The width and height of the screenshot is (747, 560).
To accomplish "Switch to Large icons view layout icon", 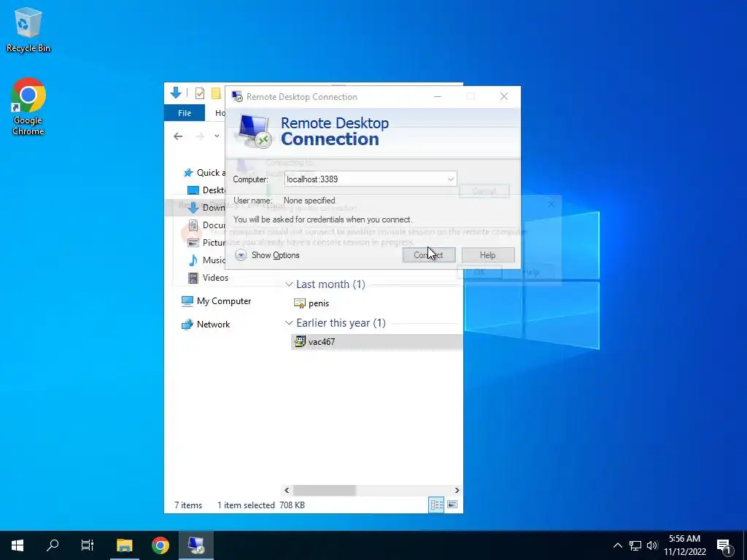I will 452,505.
